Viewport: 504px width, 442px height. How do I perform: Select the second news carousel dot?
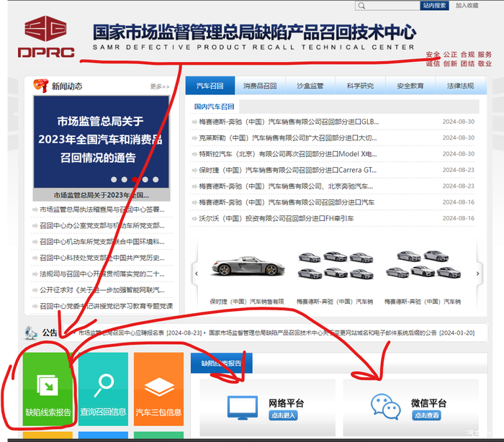tap(125, 179)
